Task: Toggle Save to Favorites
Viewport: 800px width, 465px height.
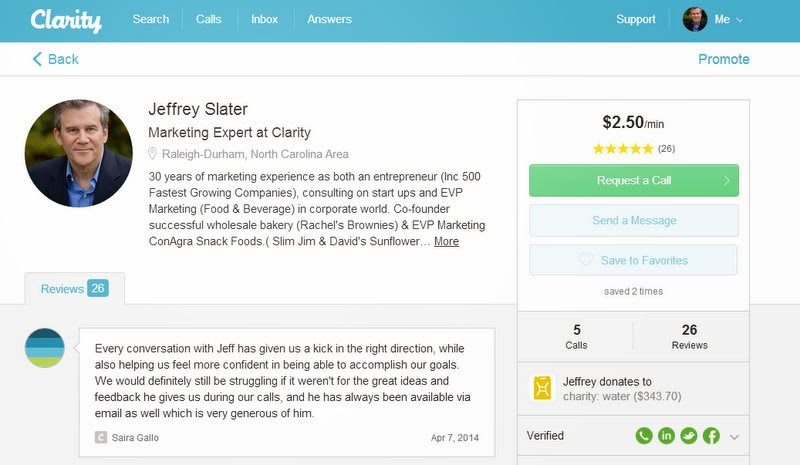Action: (x=633, y=260)
